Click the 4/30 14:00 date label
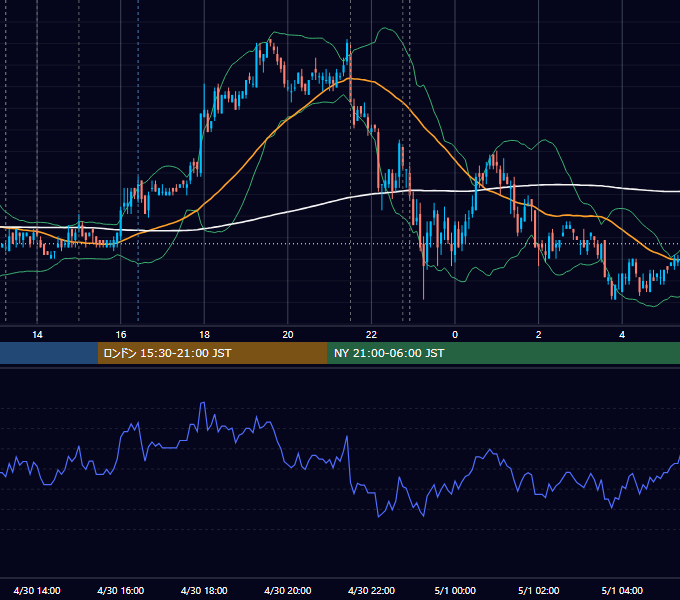This screenshot has height=600, width=680. tap(37, 590)
